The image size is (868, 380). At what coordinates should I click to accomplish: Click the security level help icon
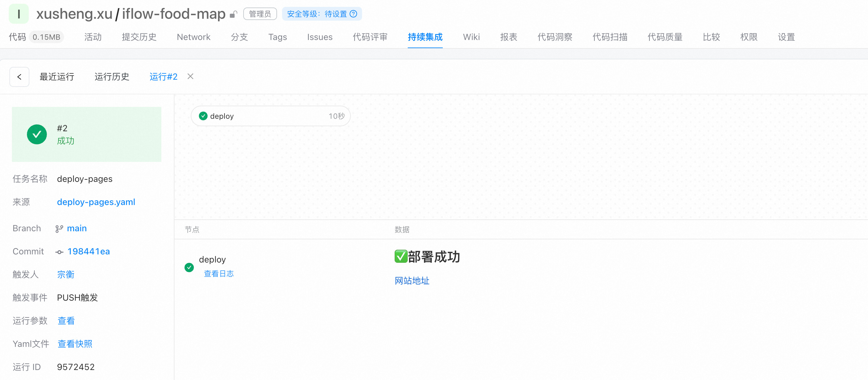tap(353, 14)
